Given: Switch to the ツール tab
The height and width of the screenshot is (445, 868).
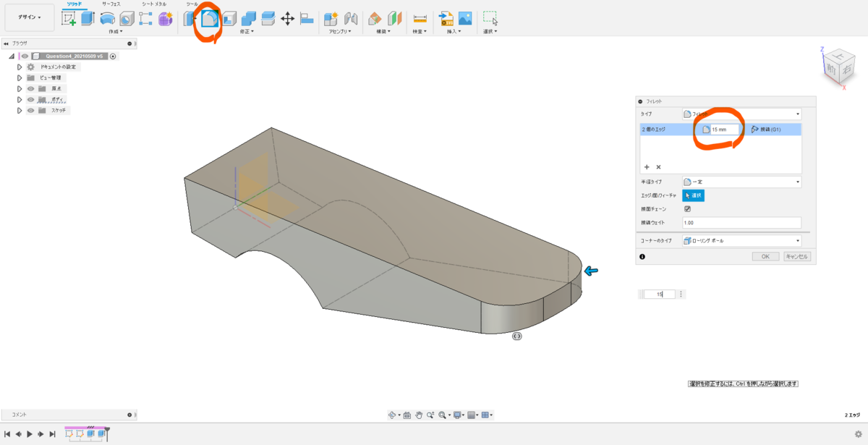Looking at the screenshot, I should pyautogui.click(x=192, y=4).
